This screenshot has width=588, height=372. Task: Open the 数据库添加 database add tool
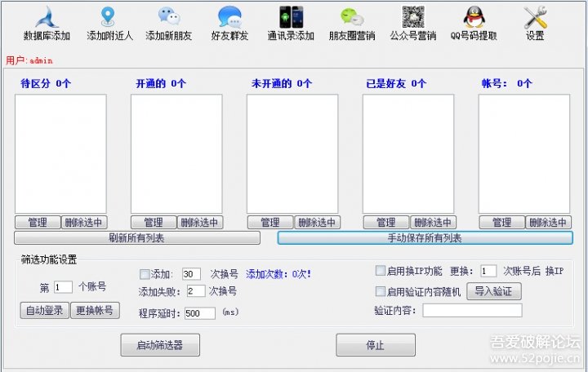point(47,24)
